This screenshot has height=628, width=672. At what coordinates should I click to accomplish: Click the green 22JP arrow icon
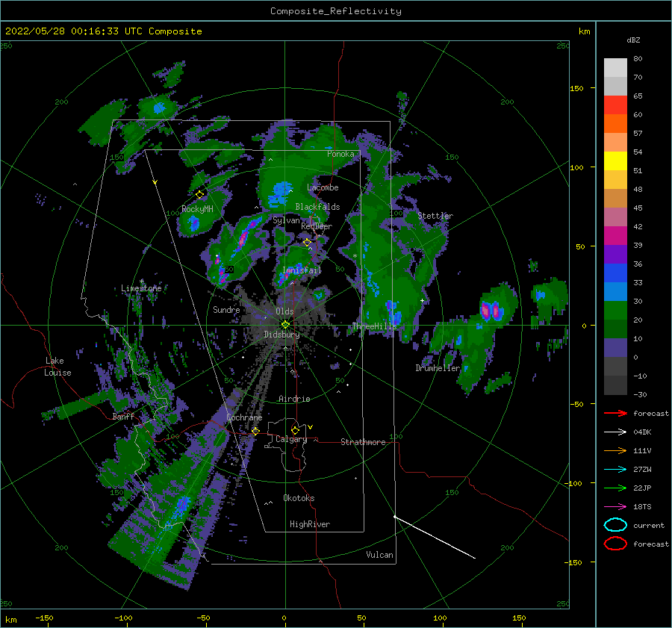tap(615, 488)
